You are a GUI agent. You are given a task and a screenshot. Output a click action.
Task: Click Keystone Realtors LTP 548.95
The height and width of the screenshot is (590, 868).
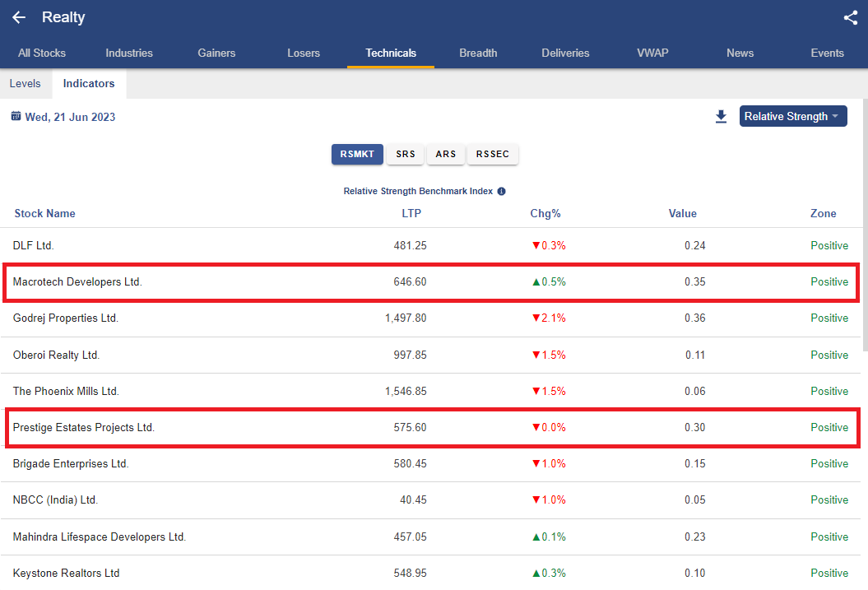pyautogui.click(x=411, y=574)
